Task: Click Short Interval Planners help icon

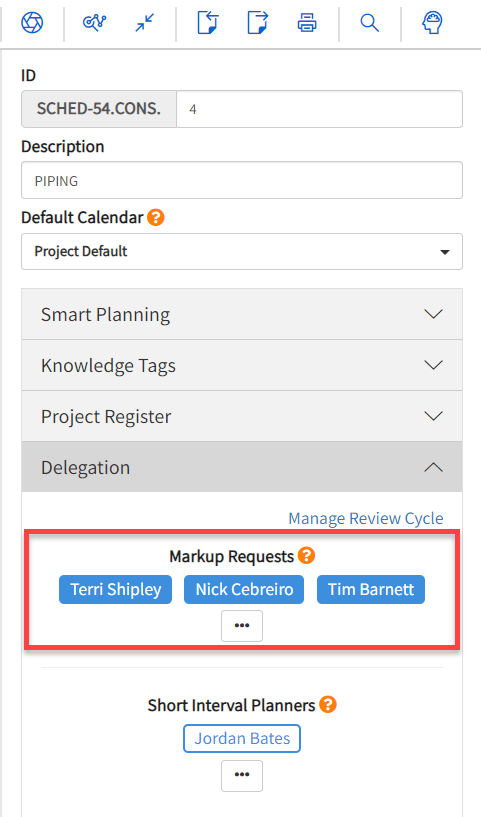Action: (328, 704)
